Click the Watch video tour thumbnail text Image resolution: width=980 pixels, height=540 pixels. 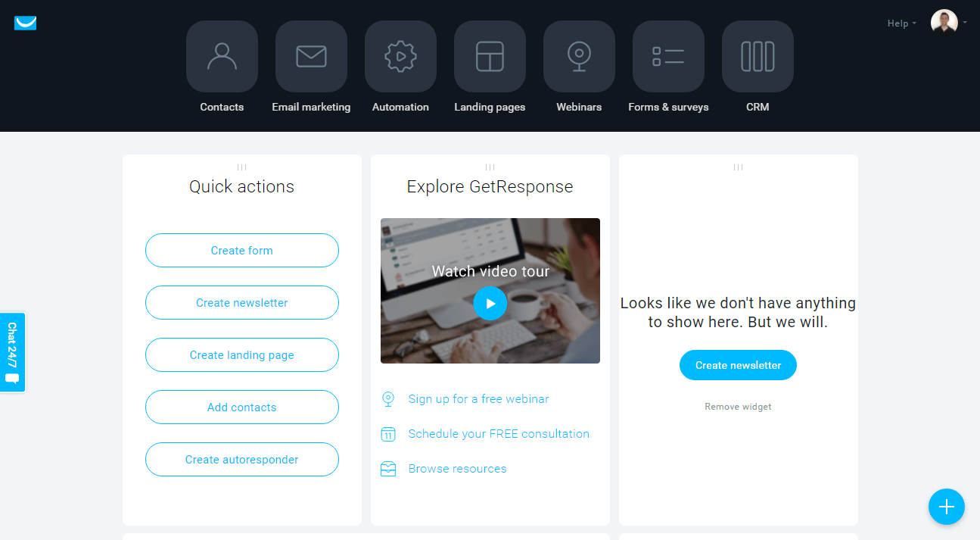pyautogui.click(x=490, y=271)
